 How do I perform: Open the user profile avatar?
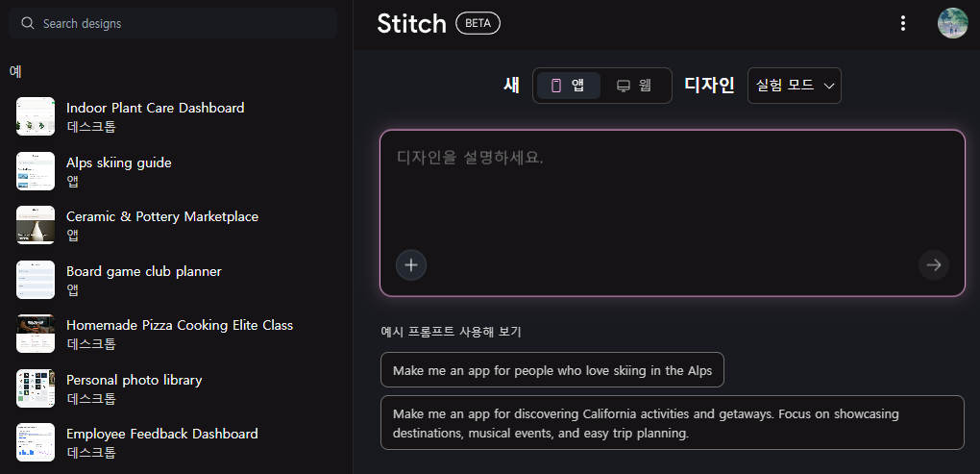coord(952,23)
